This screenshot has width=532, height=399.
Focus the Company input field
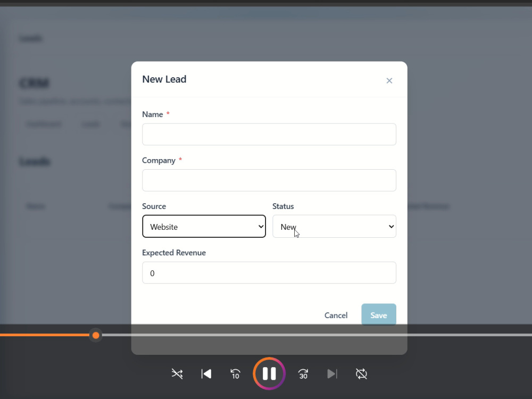[x=269, y=180]
